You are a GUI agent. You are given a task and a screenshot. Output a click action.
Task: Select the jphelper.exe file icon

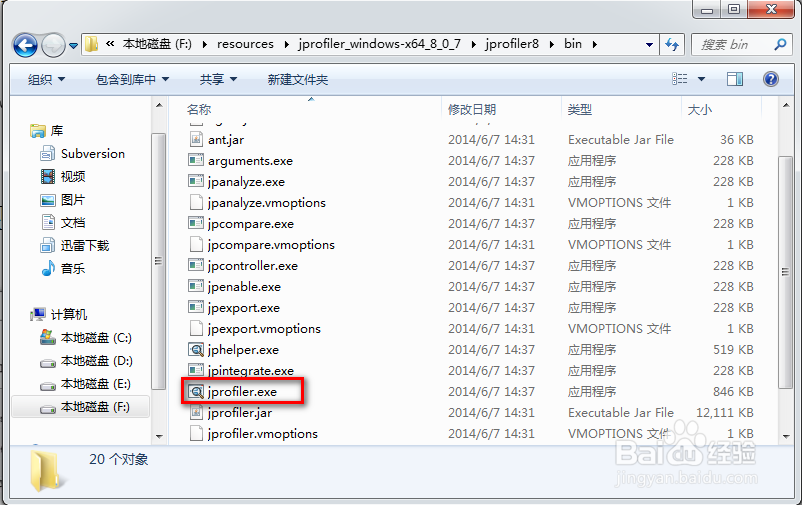(196, 349)
